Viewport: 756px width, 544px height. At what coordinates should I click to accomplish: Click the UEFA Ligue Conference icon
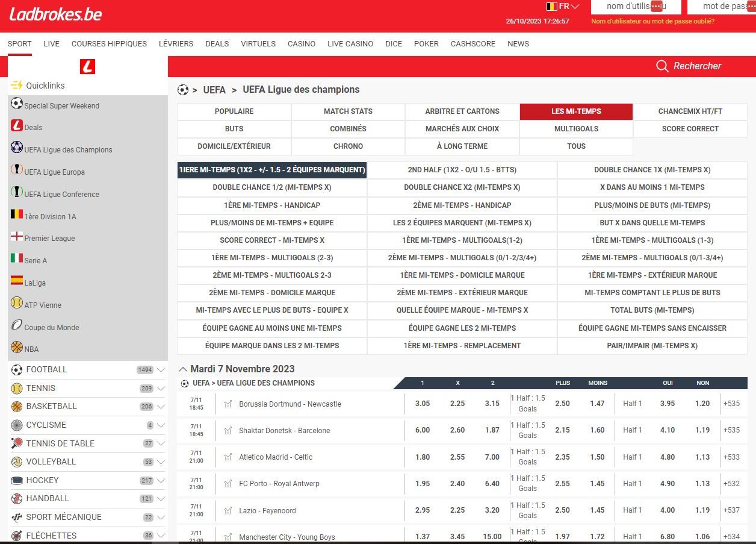pyautogui.click(x=17, y=192)
